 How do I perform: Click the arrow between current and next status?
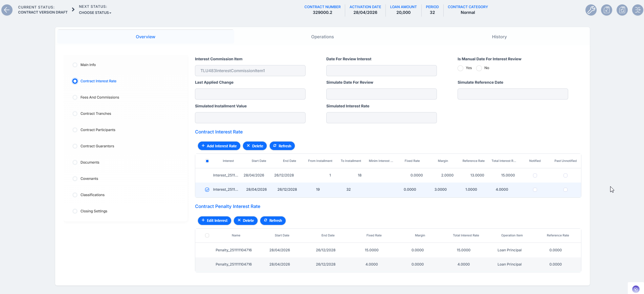[73, 9]
